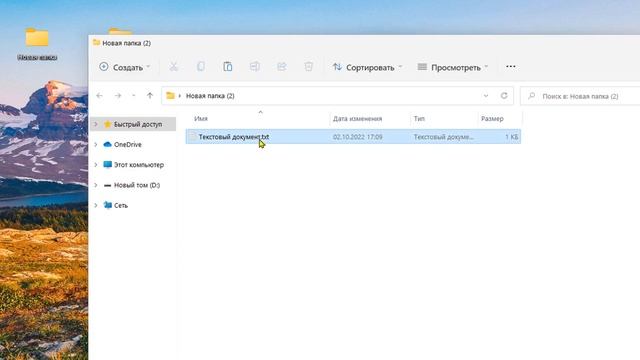Select Новый том (D:) in sidebar
The image size is (640, 360).
[x=137, y=185]
